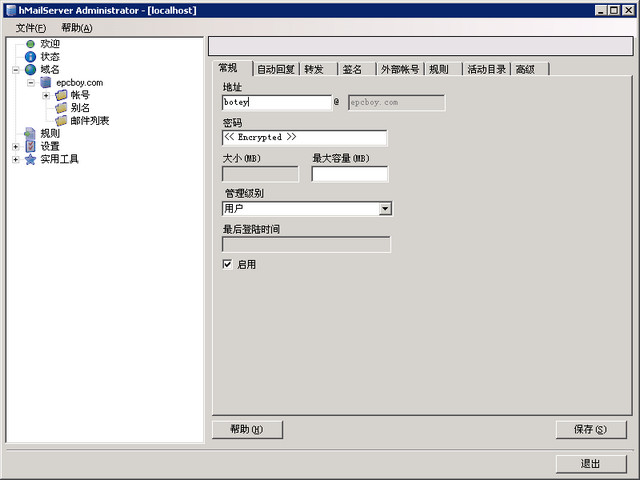Click the epcboy.com domain server icon

[46, 82]
